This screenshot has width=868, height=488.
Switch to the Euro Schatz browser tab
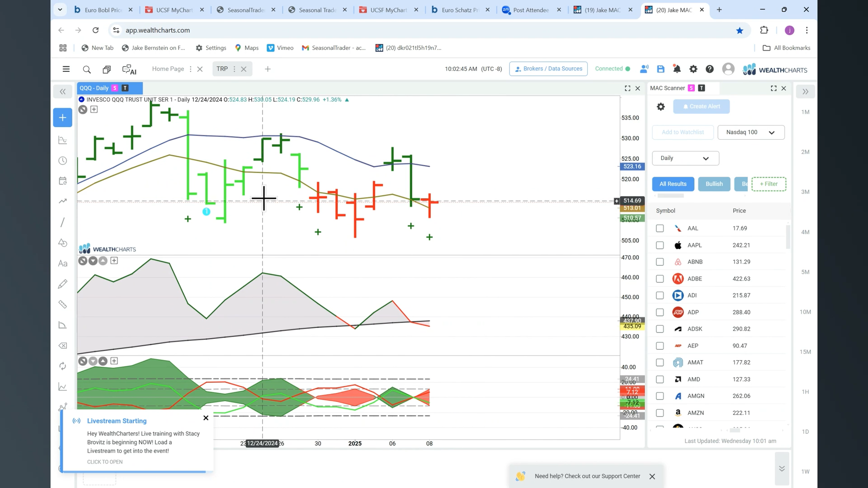coord(460,10)
